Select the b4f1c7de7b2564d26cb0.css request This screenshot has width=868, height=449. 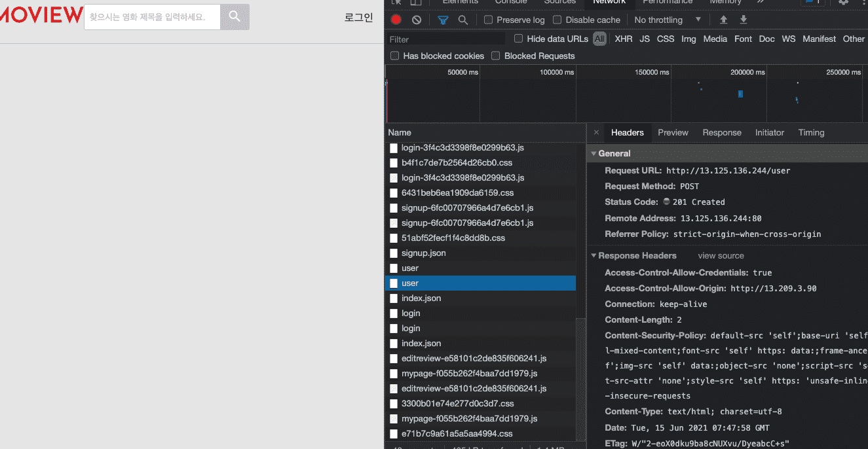(457, 163)
